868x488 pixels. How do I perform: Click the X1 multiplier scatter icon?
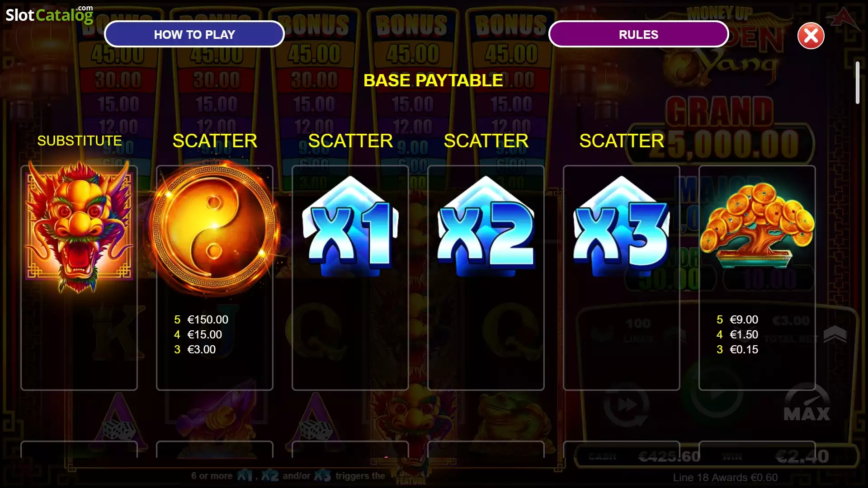tap(350, 226)
